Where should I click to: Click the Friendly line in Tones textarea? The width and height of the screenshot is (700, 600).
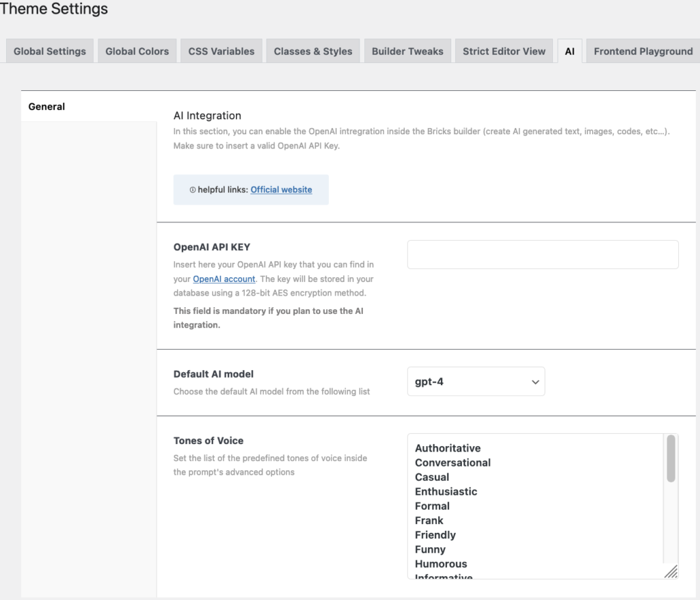435,535
